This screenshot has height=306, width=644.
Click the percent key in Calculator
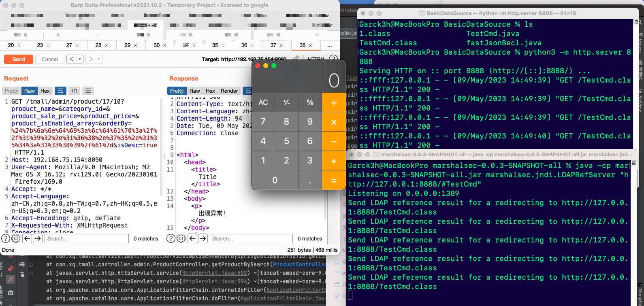coord(310,102)
